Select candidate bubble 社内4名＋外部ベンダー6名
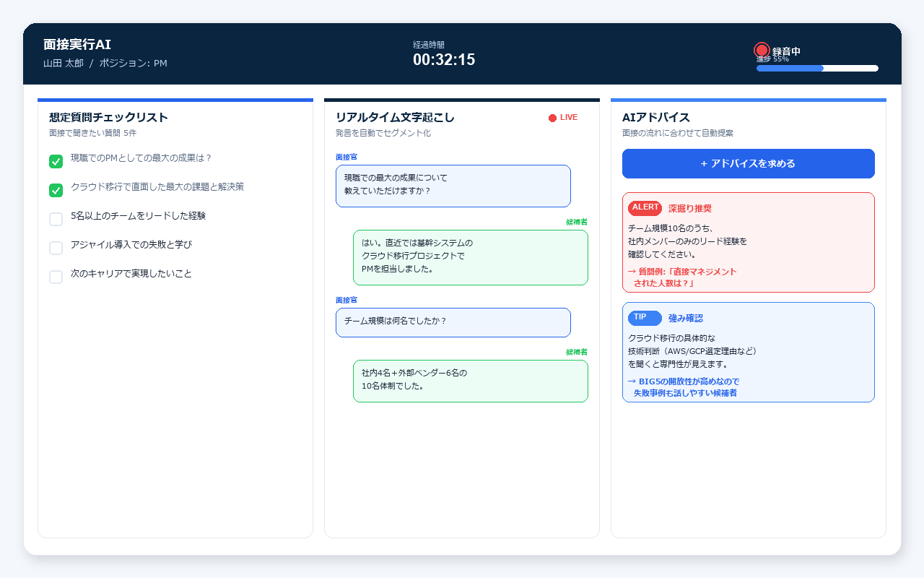The width and height of the screenshot is (924, 578). point(470,381)
